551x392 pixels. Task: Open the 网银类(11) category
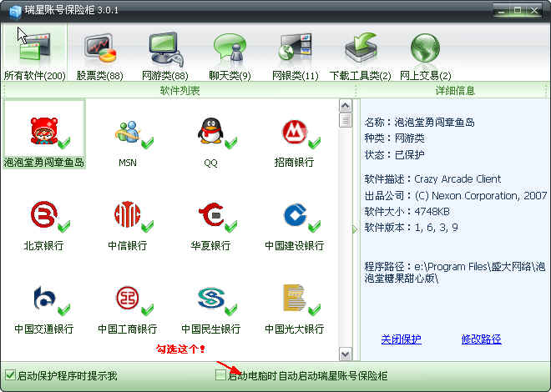(x=296, y=55)
